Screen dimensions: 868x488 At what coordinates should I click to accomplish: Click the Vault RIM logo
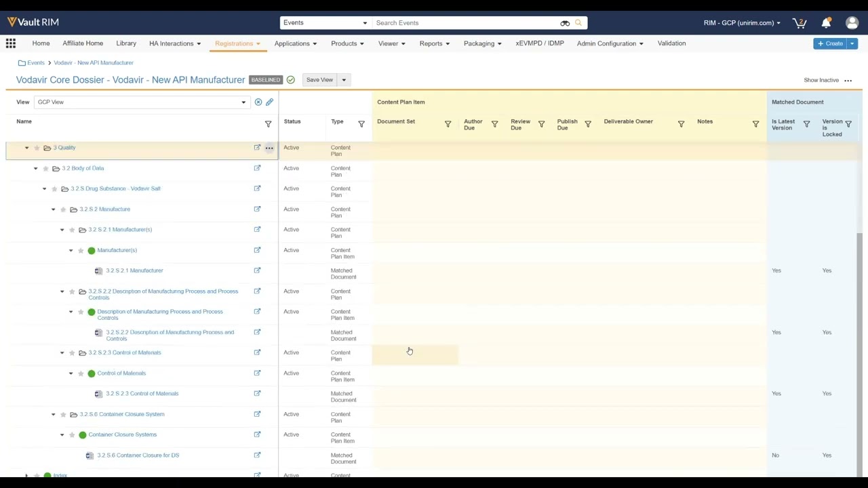[x=33, y=22]
